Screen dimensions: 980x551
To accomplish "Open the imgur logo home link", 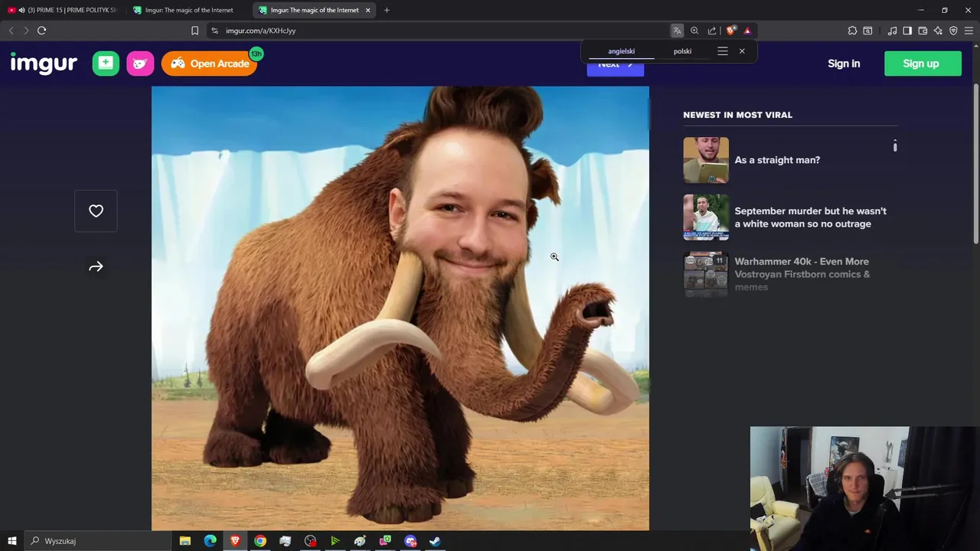I will tap(44, 64).
